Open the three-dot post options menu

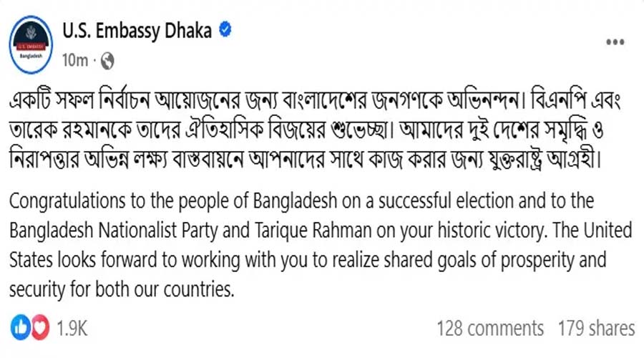click(615, 42)
